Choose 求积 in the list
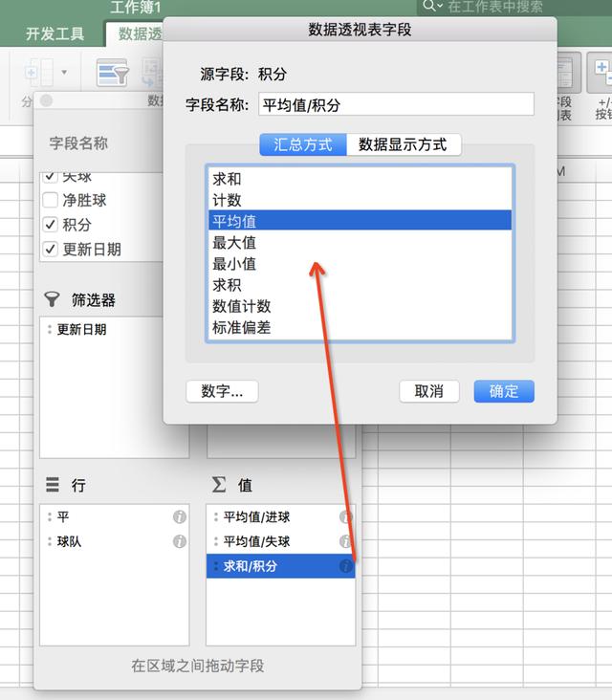Screen dimensions: 612x700 click(x=360, y=284)
